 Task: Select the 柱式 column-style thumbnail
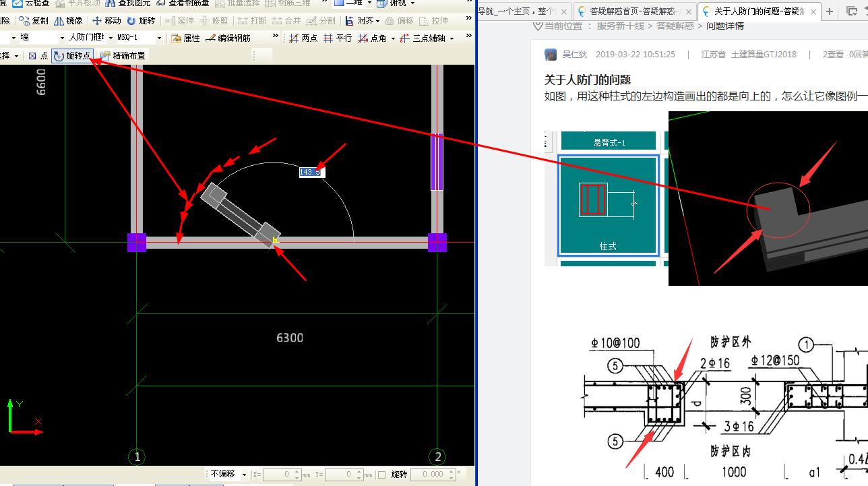coord(608,206)
